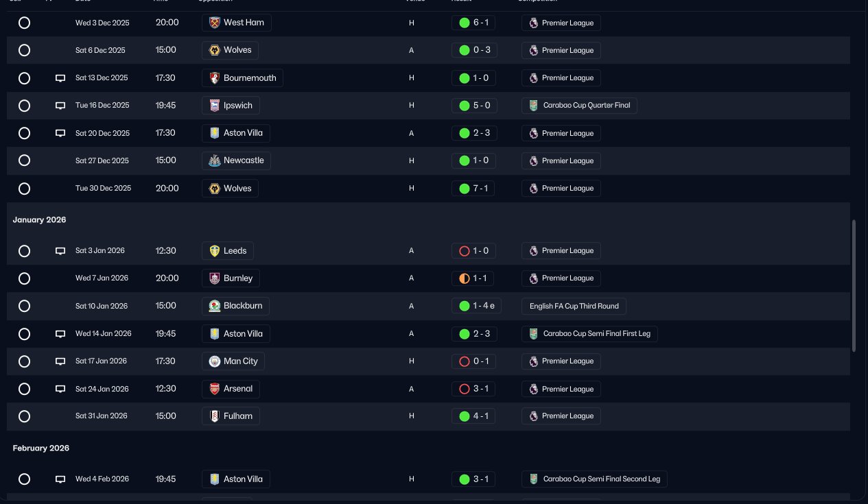Open English FA Cup Third Round competition
Screen dimensions: 868x504
tap(574, 307)
